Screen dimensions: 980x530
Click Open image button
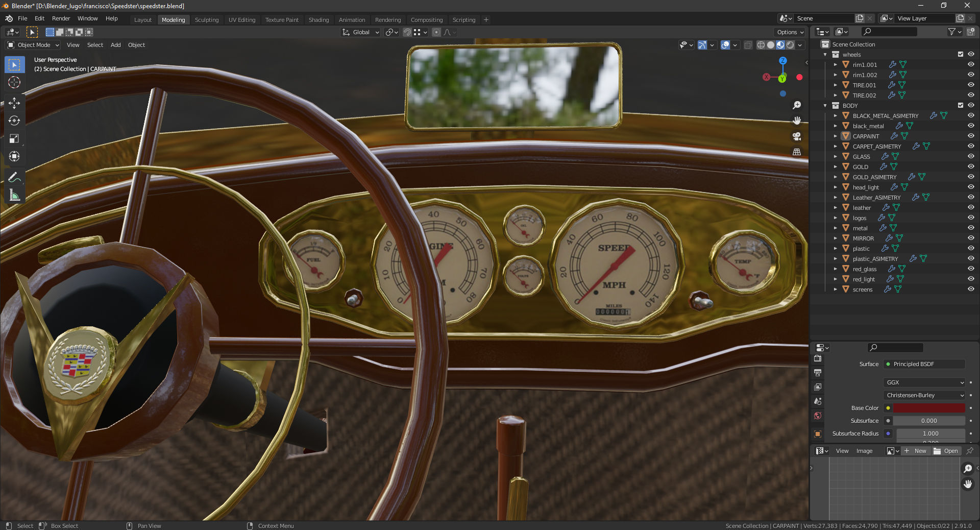(946, 451)
